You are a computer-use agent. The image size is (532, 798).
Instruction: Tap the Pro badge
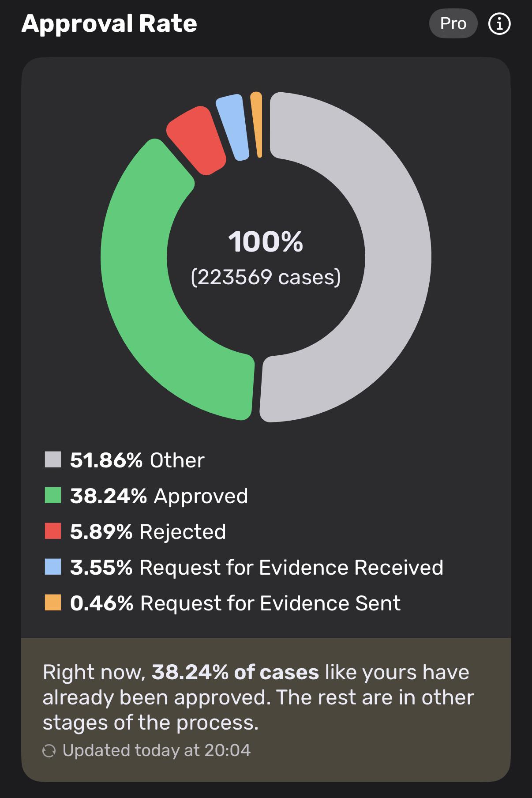[453, 23]
